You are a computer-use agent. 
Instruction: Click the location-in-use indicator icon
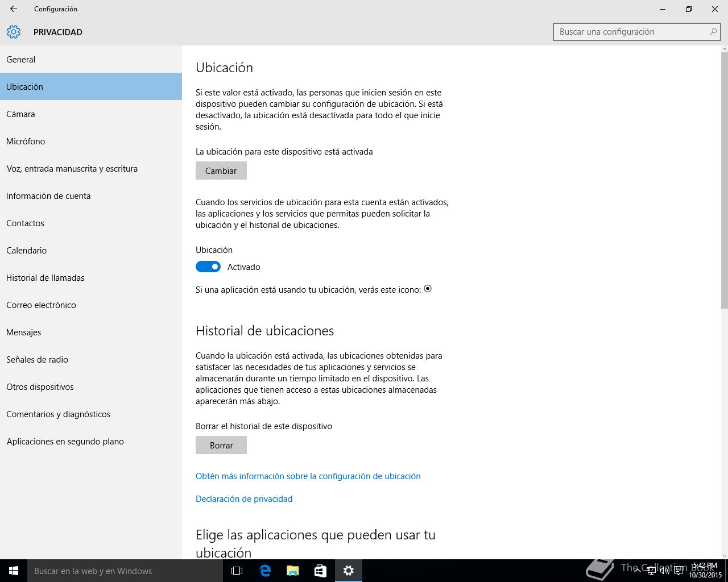(x=428, y=289)
